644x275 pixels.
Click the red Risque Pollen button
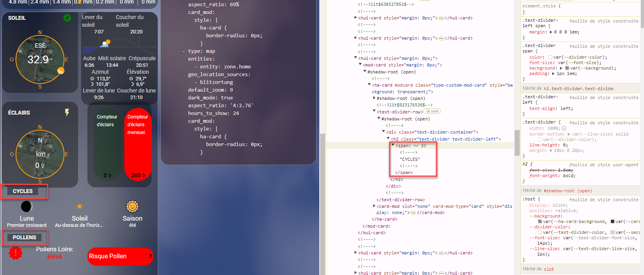pyautogui.click(x=120, y=256)
